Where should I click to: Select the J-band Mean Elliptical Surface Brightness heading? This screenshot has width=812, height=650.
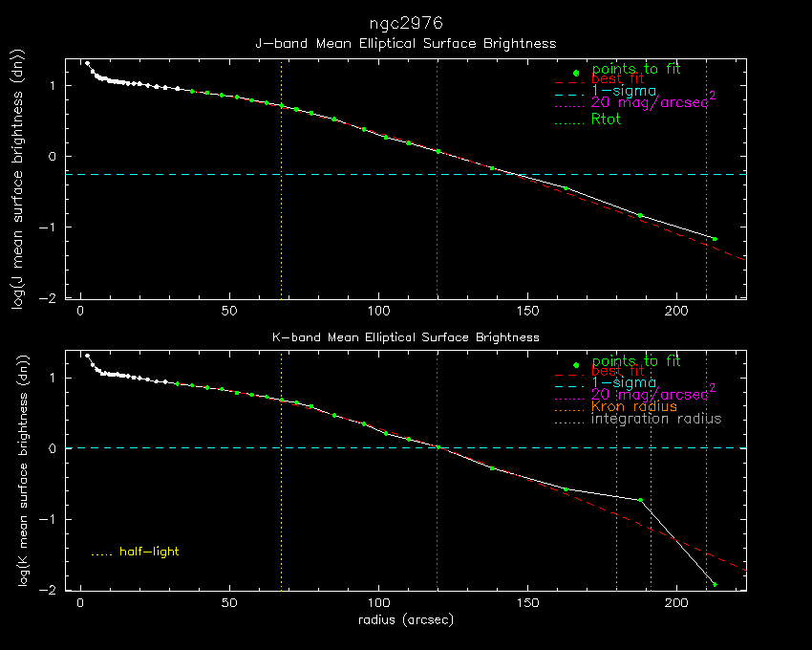[406, 44]
